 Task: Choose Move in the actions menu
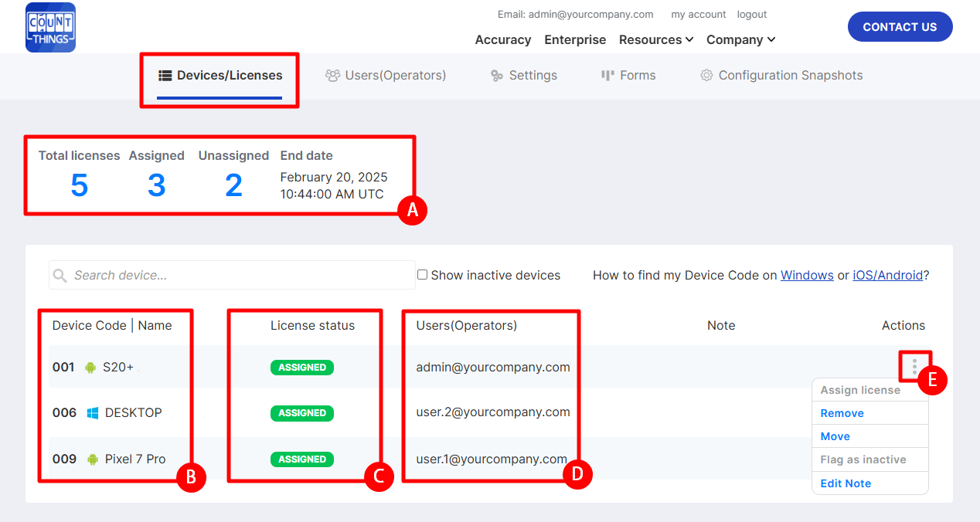[835, 436]
